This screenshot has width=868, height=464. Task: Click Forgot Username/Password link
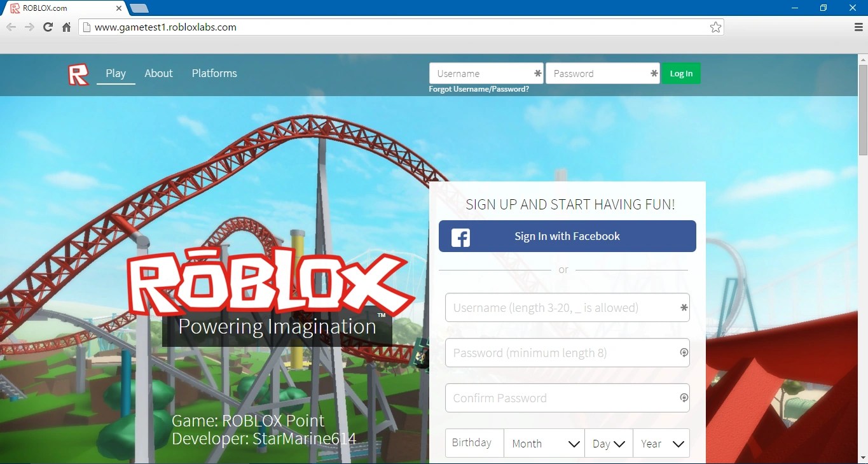(479, 89)
